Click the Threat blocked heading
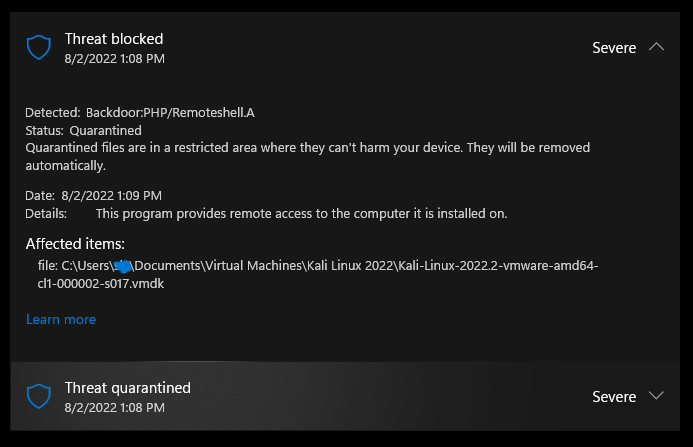Screen dimensions: 693x447 tap(114, 39)
